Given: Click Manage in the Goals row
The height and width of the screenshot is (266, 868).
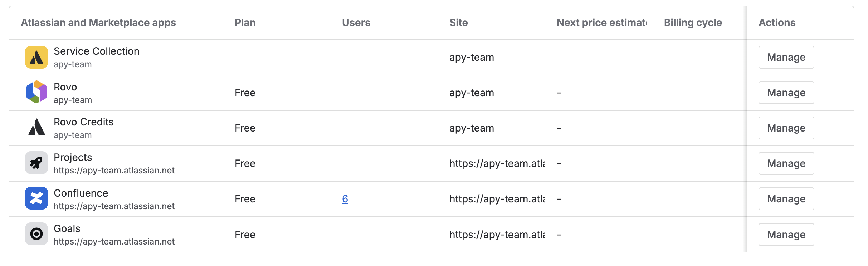Looking at the screenshot, I should coord(786,235).
